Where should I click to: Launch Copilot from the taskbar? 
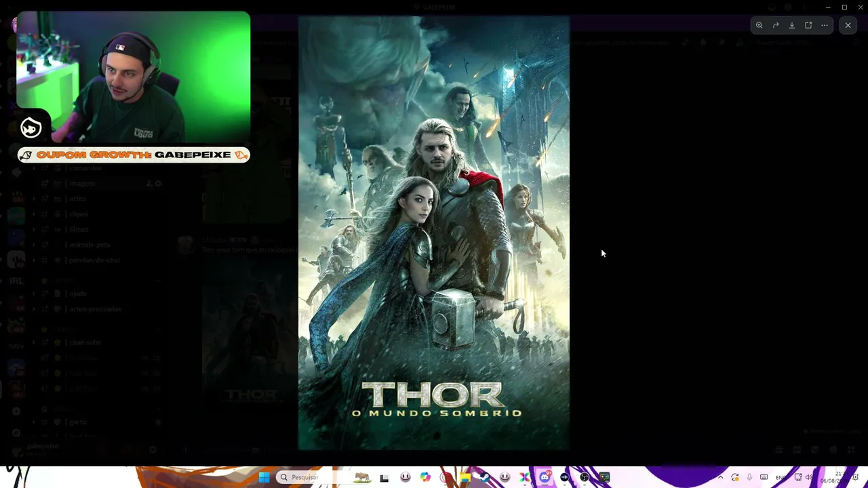tap(425, 477)
